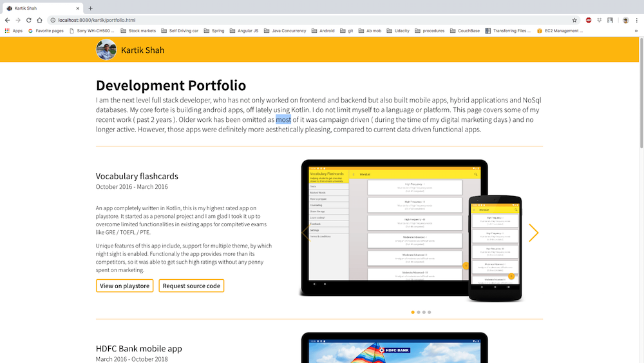Switch to the Kartik Shah browser tab

coord(42,8)
